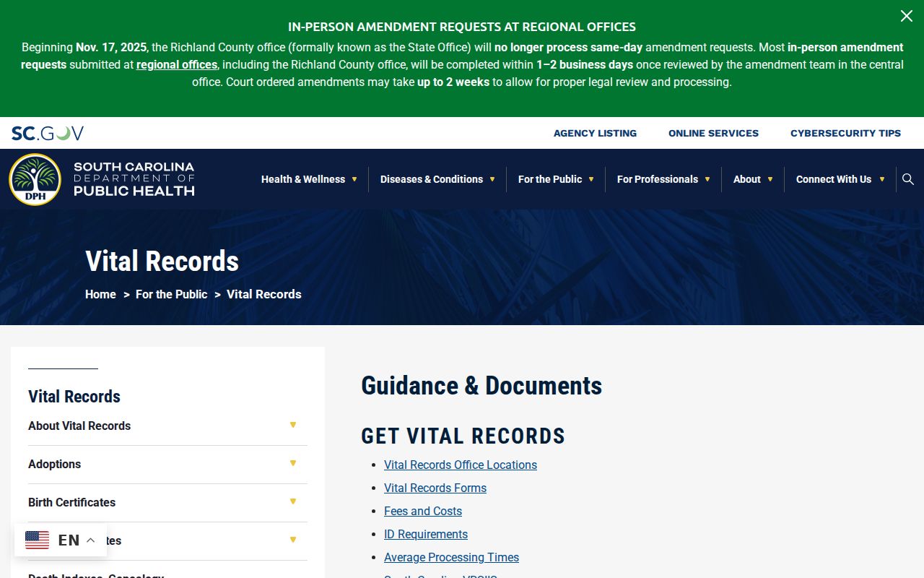
Task: Select Birth Certificates in the sidebar
Action: (x=71, y=502)
